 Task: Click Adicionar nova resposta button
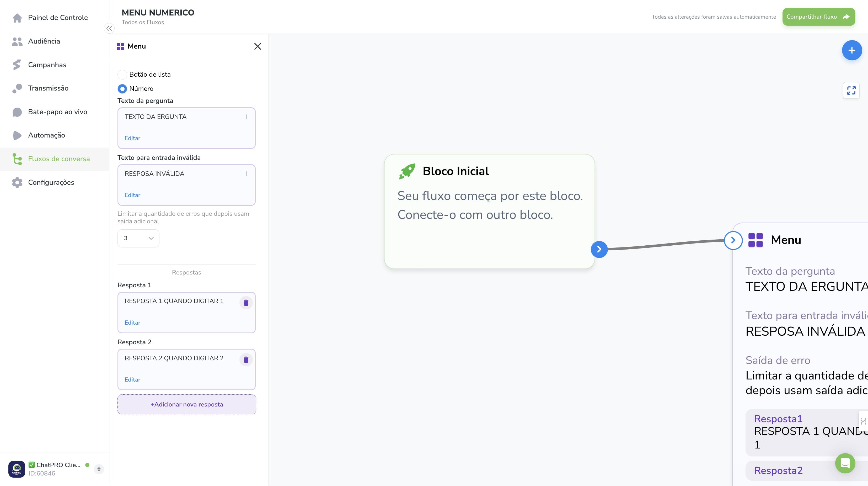tap(187, 404)
